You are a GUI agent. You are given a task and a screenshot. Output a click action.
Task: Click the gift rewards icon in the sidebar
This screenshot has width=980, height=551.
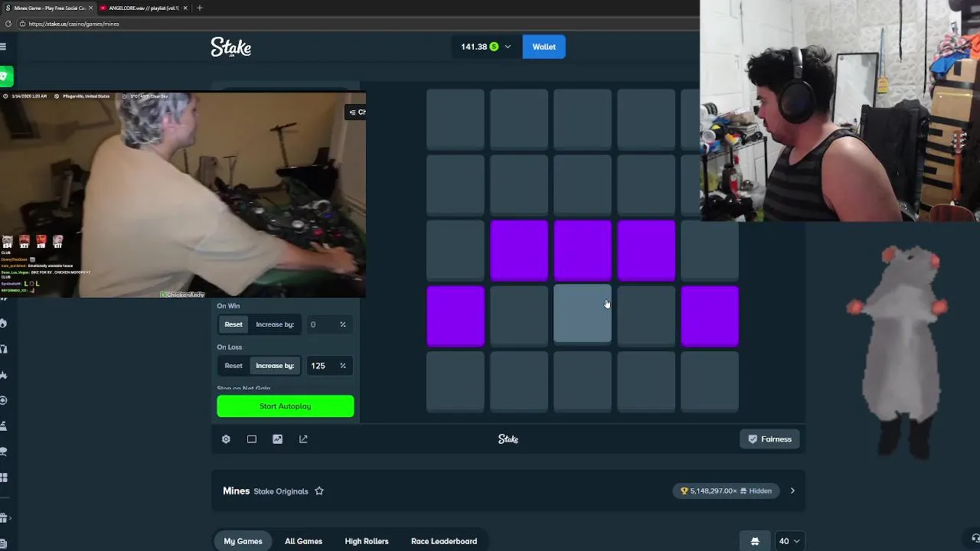click(4, 518)
